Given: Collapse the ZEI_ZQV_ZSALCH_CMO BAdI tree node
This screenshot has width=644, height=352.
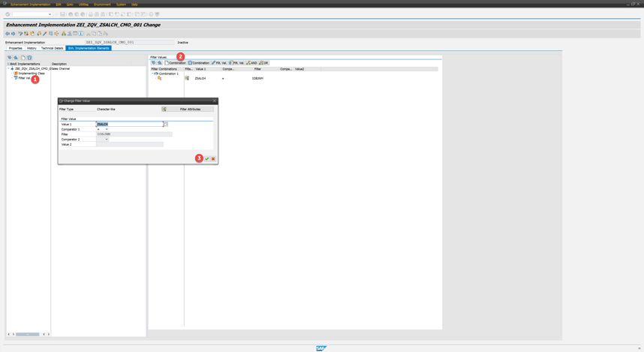Looking at the screenshot, I should click(8, 68).
